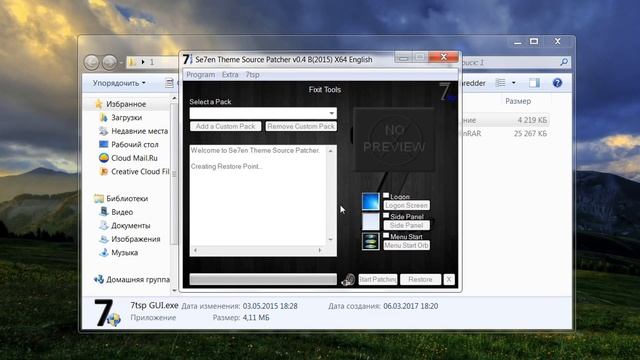Click Explorer back navigation arrow
This screenshot has width=640, height=360.
click(91, 62)
